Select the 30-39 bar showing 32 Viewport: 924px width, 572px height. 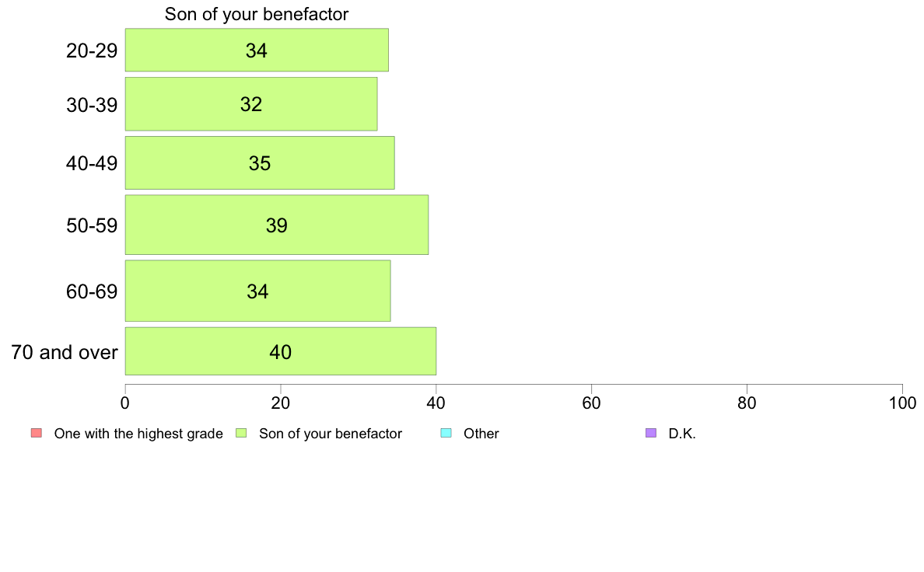coord(250,104)
